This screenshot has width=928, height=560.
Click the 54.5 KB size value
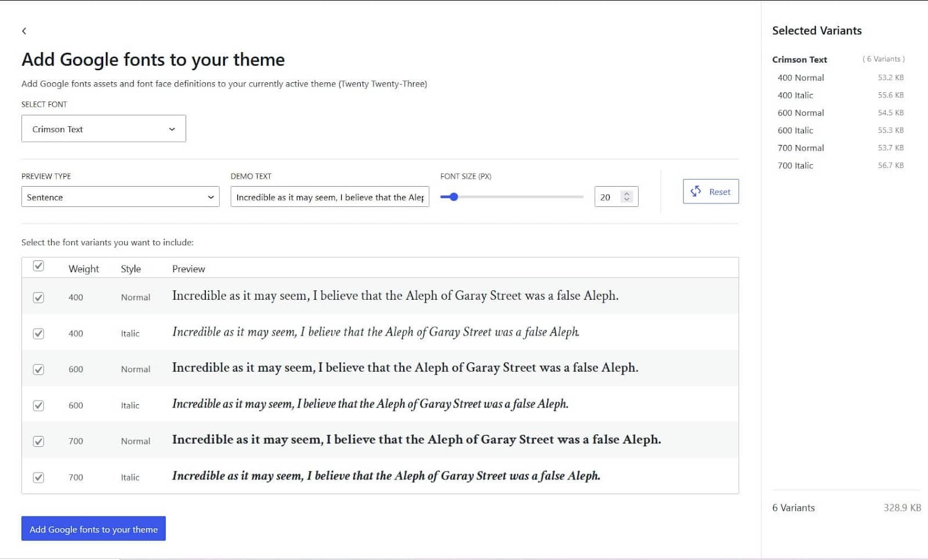[x=890, y=112]
